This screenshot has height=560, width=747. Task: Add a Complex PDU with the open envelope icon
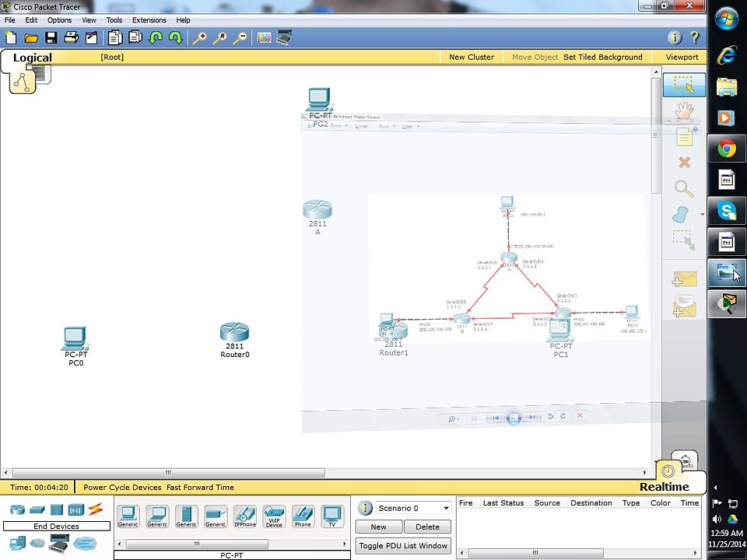click(x=684, y=306)
